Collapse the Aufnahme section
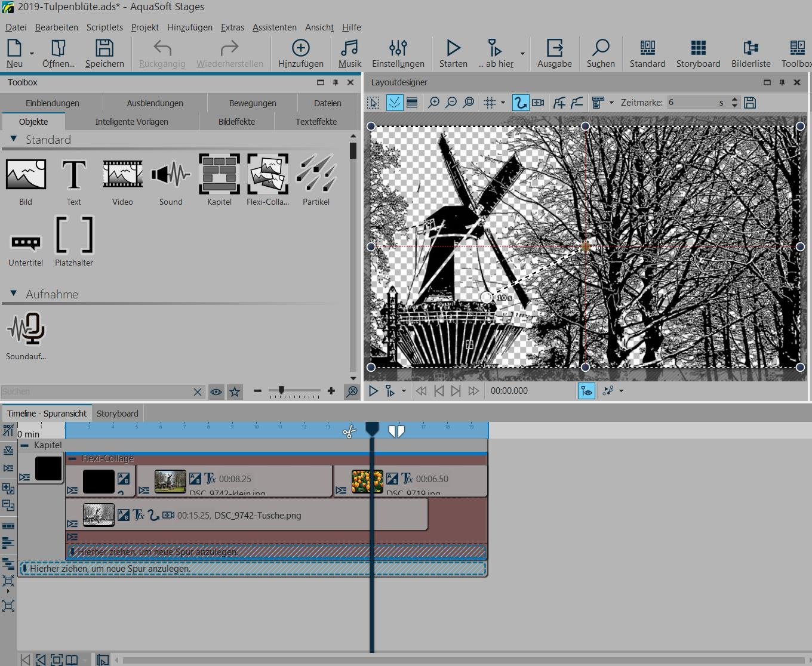812x666 pixels. tap(14, 294)
